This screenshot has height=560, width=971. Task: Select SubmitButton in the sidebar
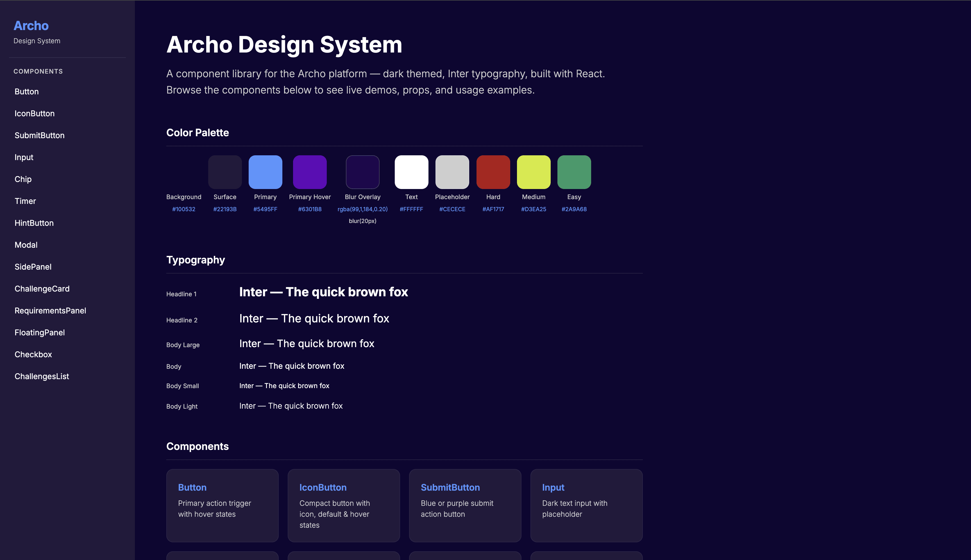(x=40, y=135)
